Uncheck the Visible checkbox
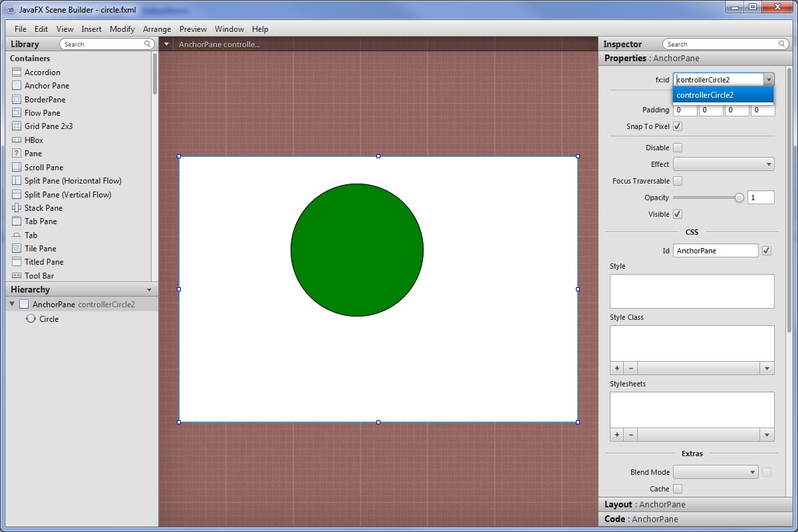Viewport: 798px width, 532px height. [x=678, y=214]
